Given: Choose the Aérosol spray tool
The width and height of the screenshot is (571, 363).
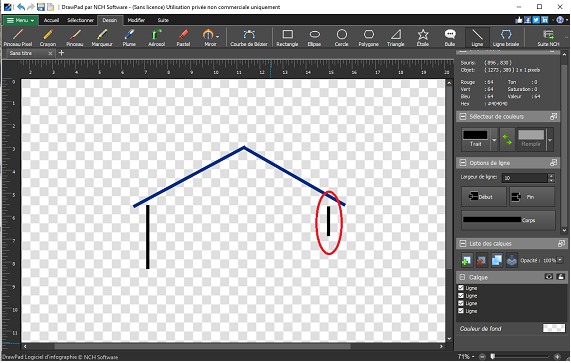Looking at the screenshot, I should [x=156, y=38].
